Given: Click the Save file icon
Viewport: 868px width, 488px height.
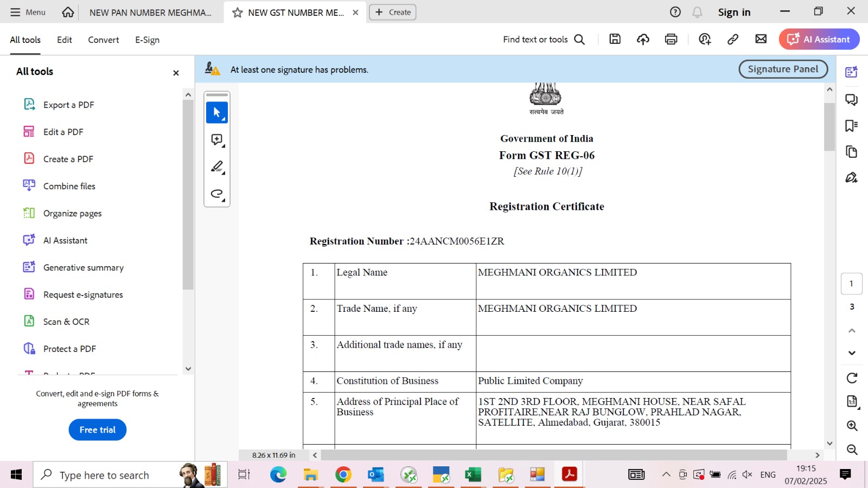Looking at the screenshot, I should [x=615, y=39].
